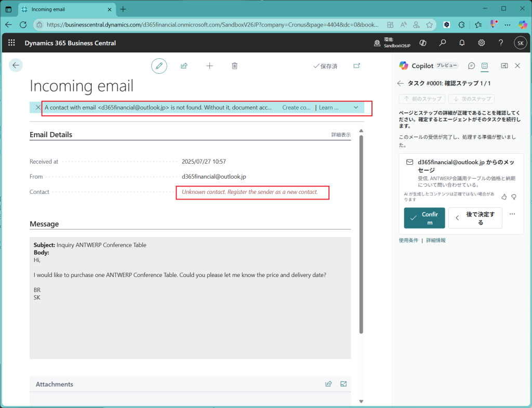Dismiss the contact not found notification

pyautogui.click(x=38, y=107)
